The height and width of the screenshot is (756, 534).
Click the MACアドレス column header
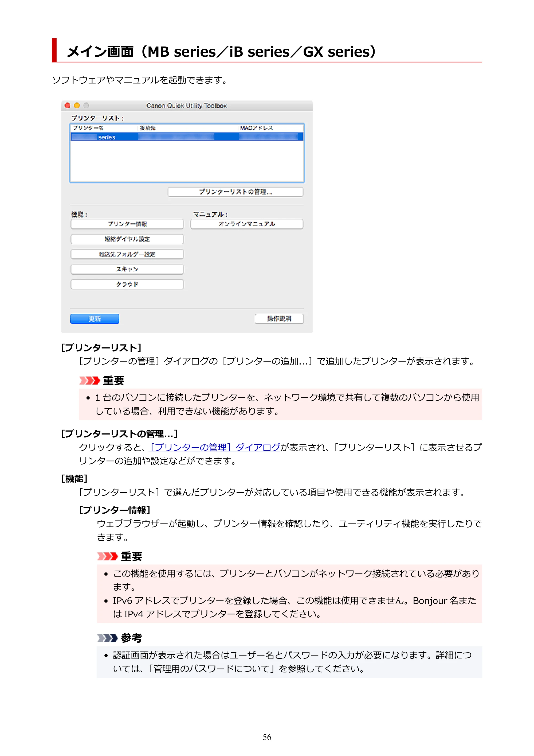tap(256, 128)
